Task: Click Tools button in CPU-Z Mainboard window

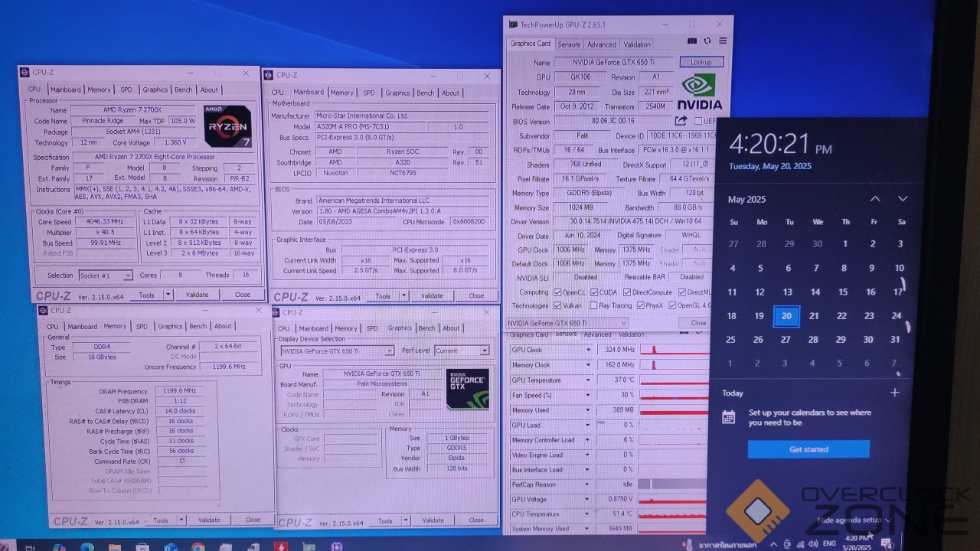Action: (x=383, y=296)
